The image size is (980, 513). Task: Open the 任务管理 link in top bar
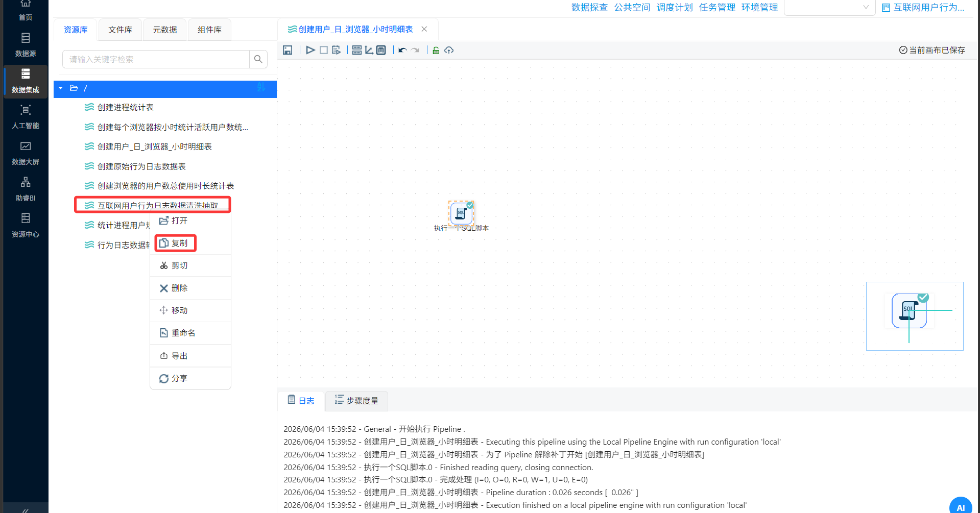pos(717,7)
